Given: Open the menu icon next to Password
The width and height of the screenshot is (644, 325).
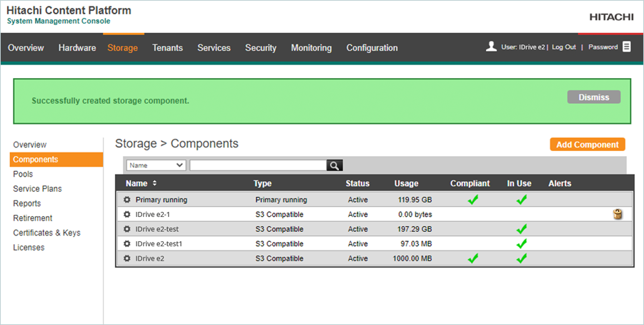Looking at the screenshot, I should [627, 47].
